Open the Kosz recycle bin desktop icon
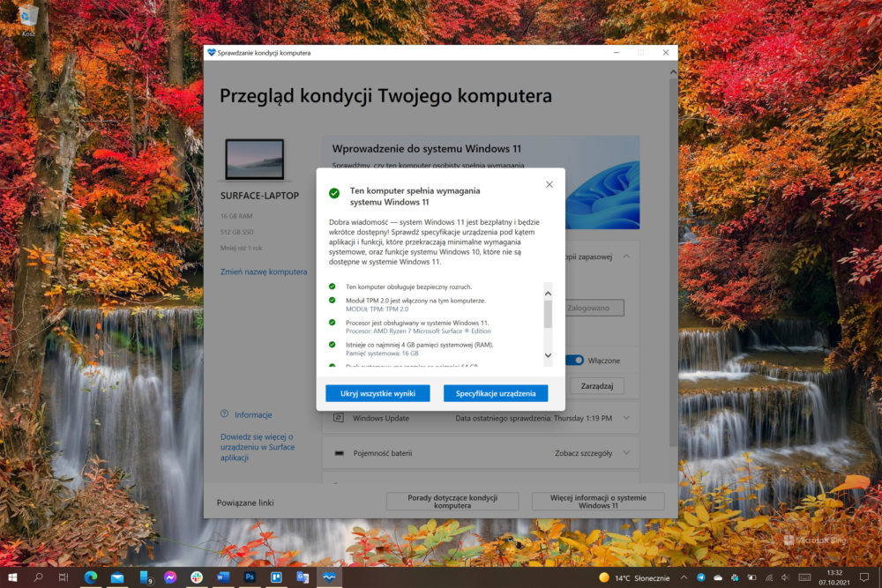 point(28,20)
